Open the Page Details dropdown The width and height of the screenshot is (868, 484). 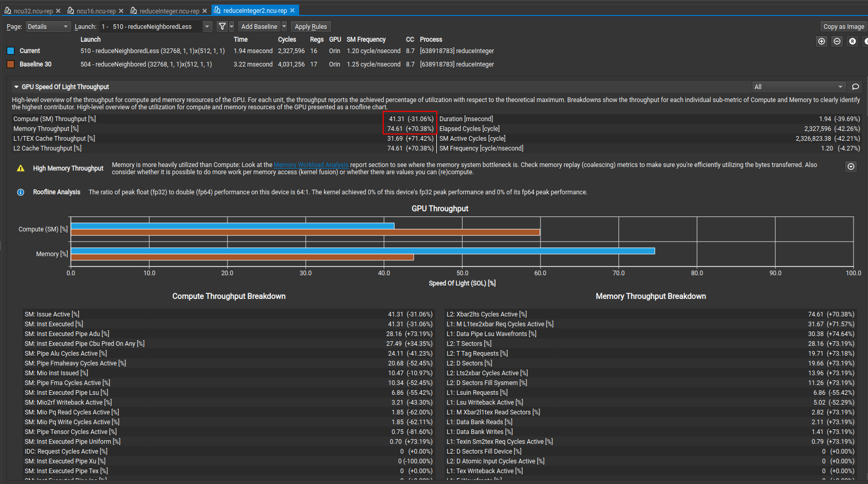[48, 27]
